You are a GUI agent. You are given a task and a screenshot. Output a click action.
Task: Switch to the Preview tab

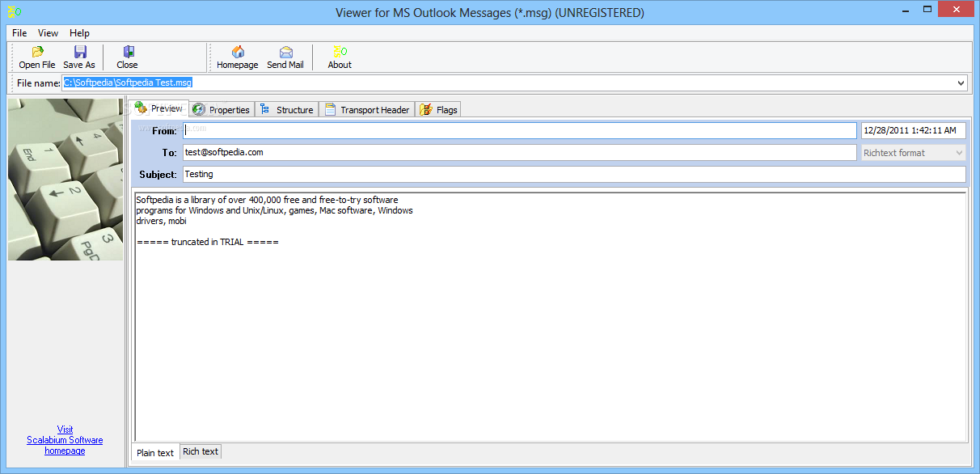click(x=159, y=108)
